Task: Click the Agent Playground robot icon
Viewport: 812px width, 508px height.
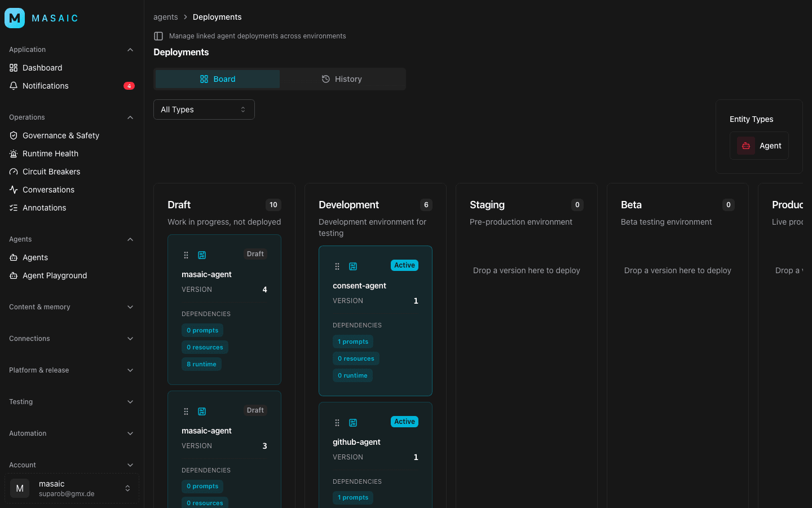Action: [14, 275]
